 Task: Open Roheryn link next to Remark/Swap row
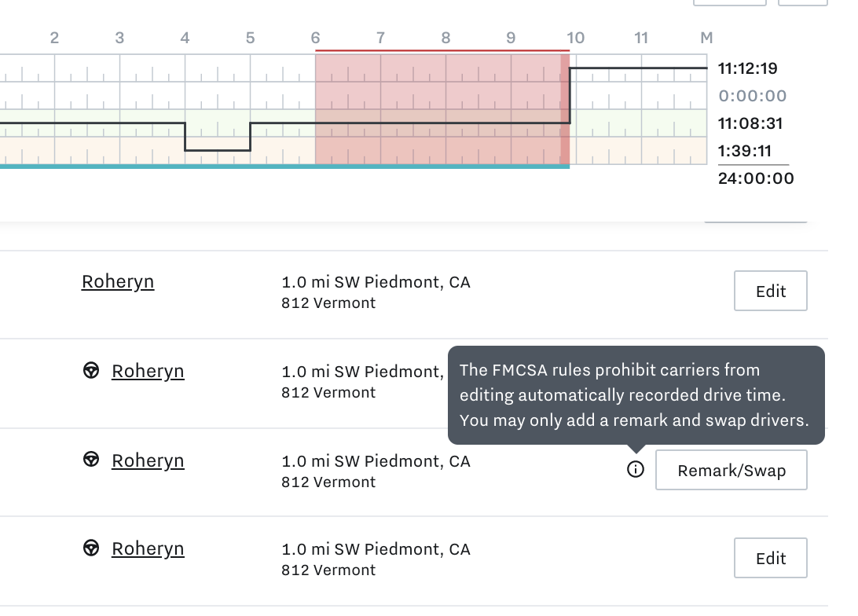148,461
